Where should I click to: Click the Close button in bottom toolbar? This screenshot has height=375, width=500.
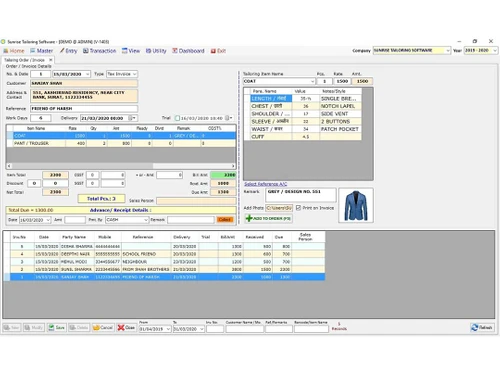click(126, 328)
